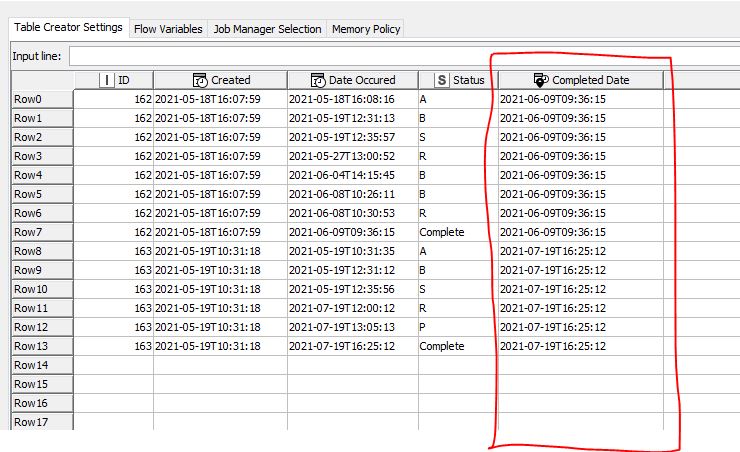
Task: Click the string type icon in Status header
Action: pyautogui.click(x=441, y=80)
